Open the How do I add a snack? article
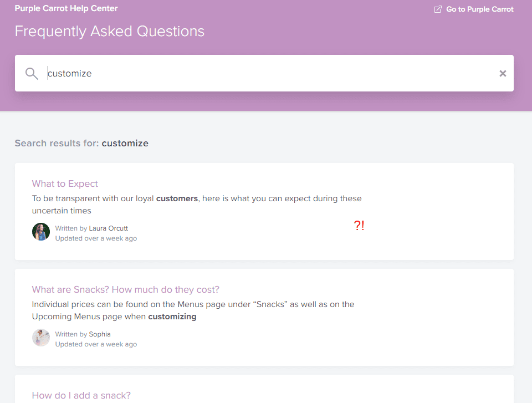 click(x=81, y=396)
